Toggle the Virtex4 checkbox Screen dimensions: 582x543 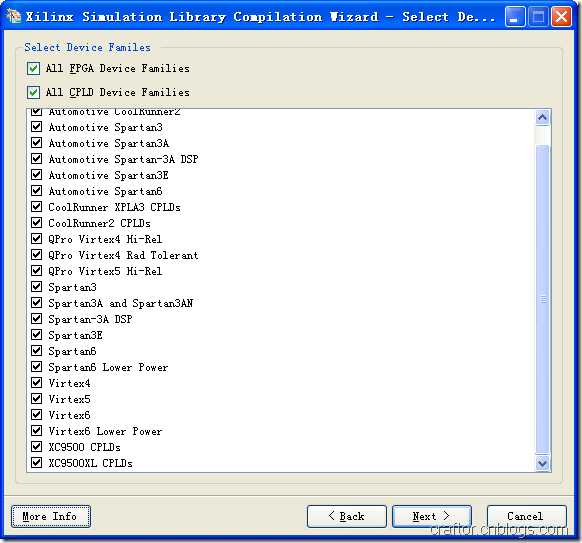coord(36,383)
